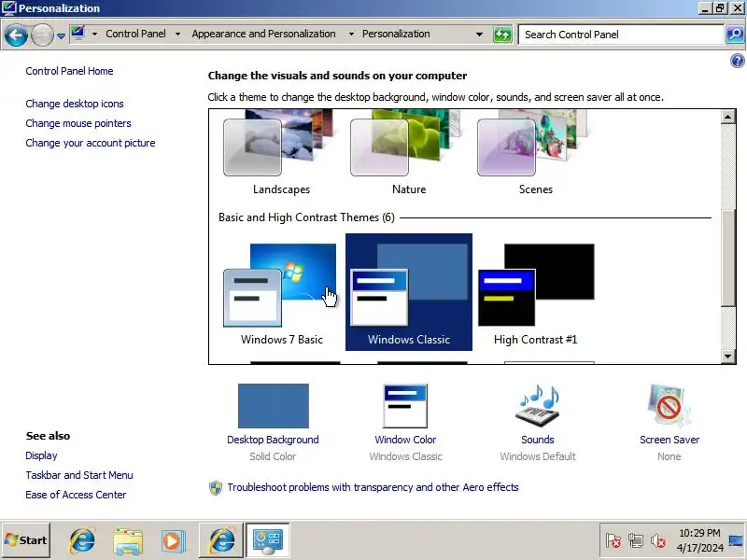Select the Landscapes theme

point(281,152)
